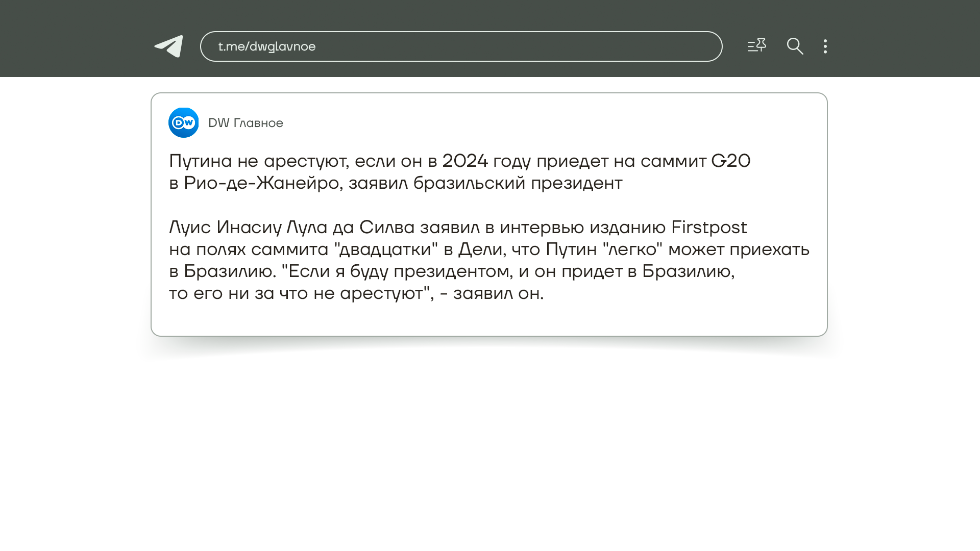Click the word Firstpost in the post
Viewport: 980px width, 551px height.
pyautogui.click(x=708, y=228)
